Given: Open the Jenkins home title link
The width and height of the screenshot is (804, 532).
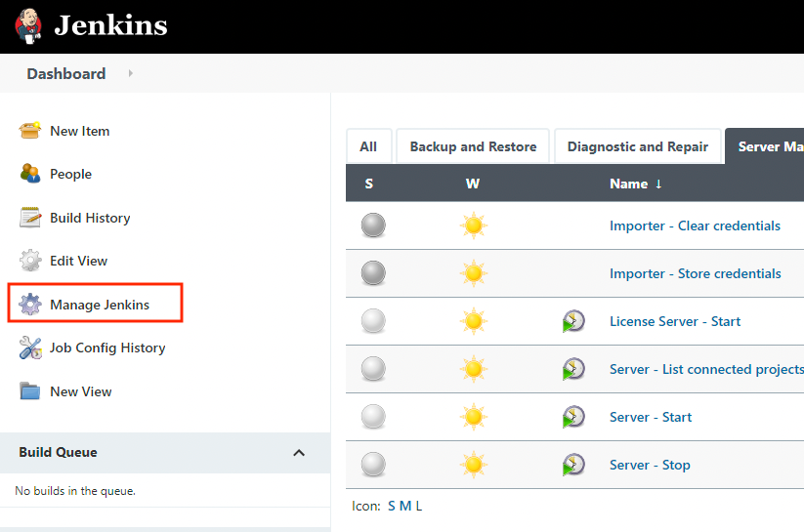Looking at the screenshot, I should click(110, 25).
